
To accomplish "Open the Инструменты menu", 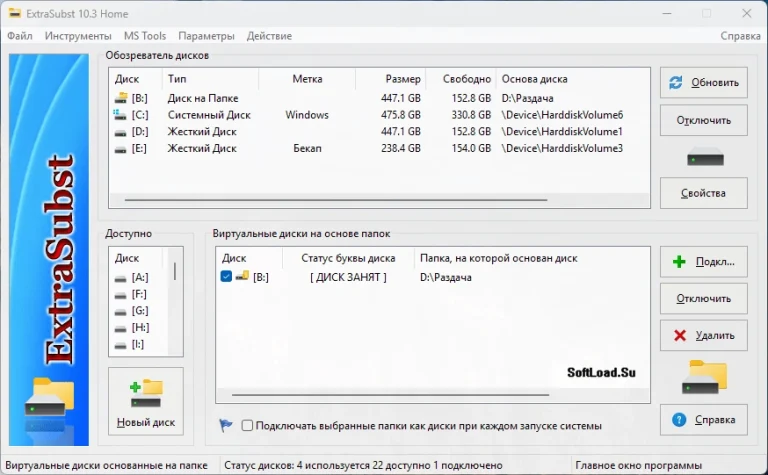I will [78, 36].
